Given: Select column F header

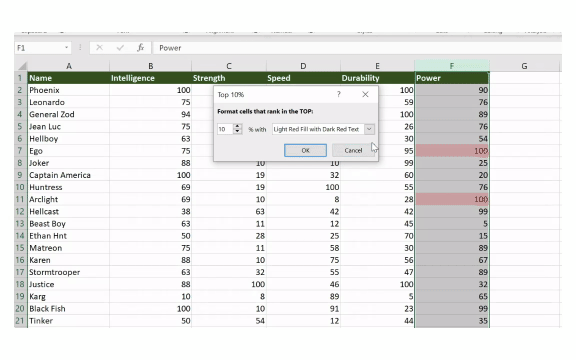Looking at the screenshot, I should click(x=452, y=66).
